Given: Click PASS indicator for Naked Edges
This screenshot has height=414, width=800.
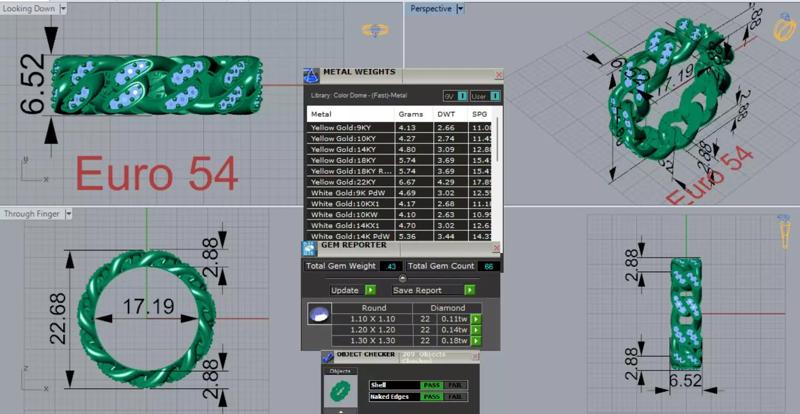Looking at the screenshot, I should (x=431, y=397).
